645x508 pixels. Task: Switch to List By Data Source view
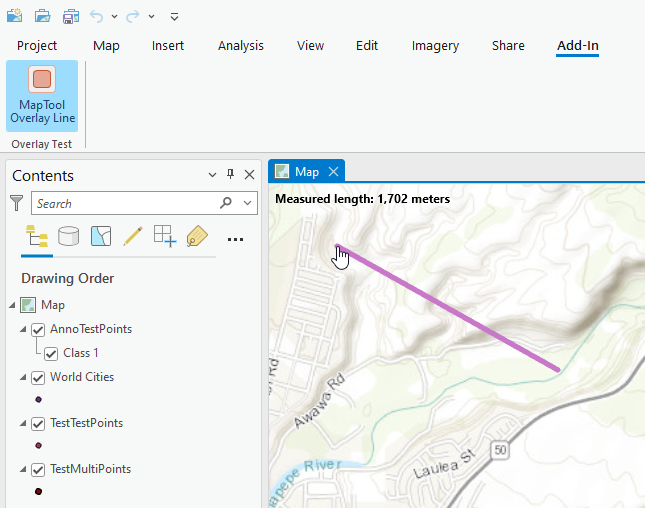(69, 236)
